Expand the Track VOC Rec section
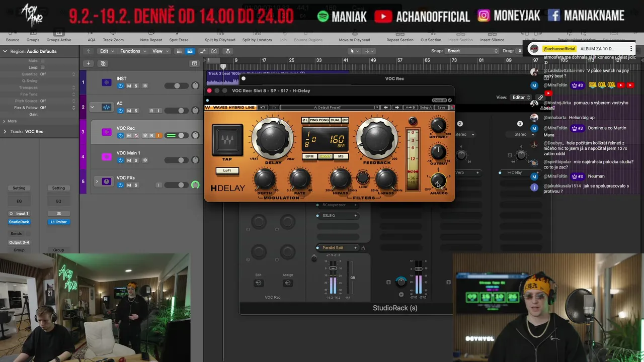The image size is (644, 362). pos(5,132)
